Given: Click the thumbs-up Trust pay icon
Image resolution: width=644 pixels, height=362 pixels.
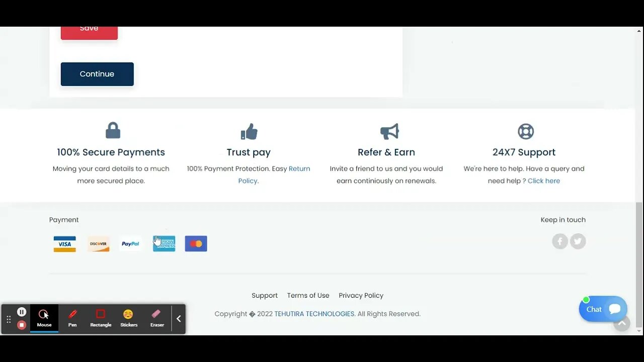Looking at the screenshot, I should (249, 132).
